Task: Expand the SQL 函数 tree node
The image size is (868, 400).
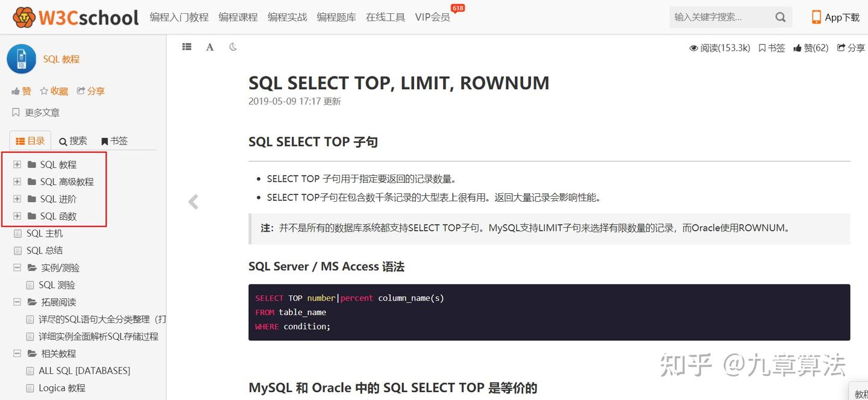Action: pyautogui.click(x=16, y=216)
